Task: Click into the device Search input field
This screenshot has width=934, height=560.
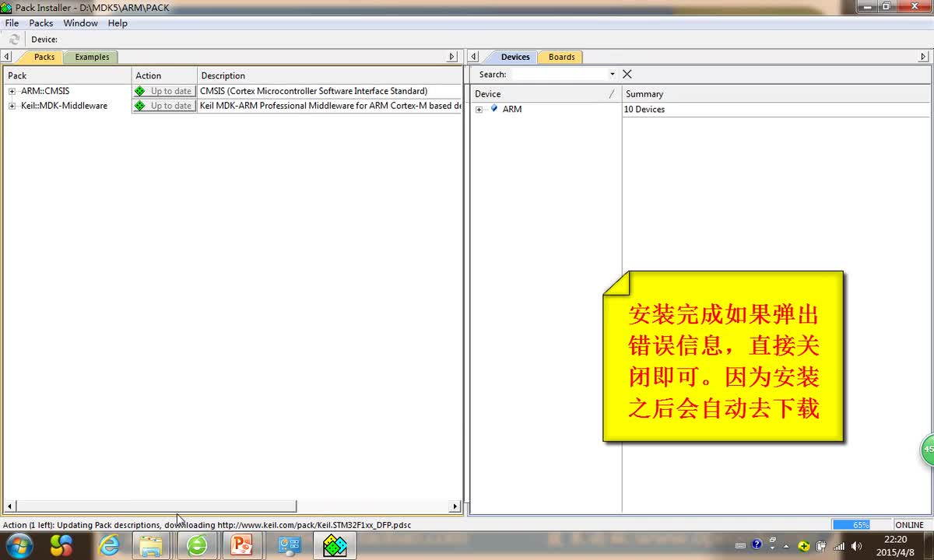Action: click(560, 75)
